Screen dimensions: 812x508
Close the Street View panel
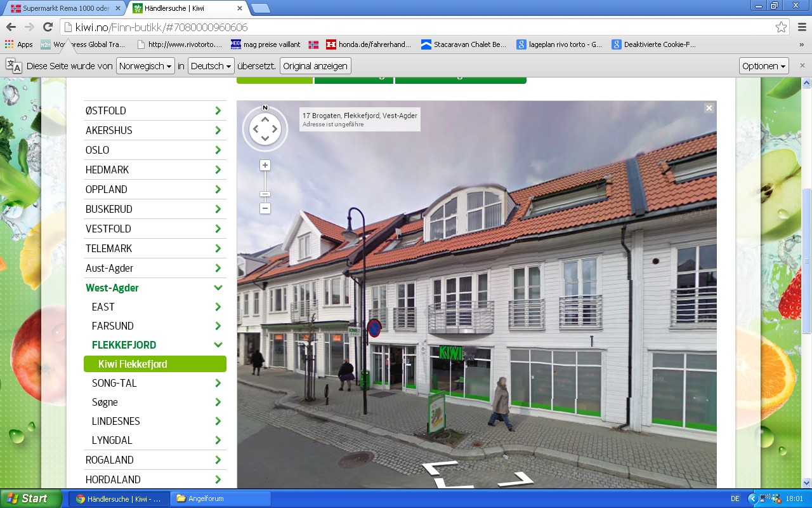(x=709, y=108)
